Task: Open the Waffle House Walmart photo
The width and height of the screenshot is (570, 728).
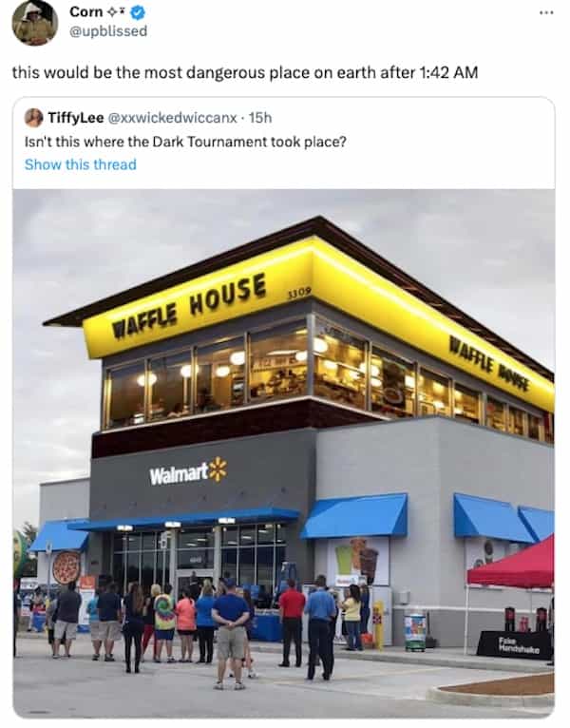Action: (284, 452)
